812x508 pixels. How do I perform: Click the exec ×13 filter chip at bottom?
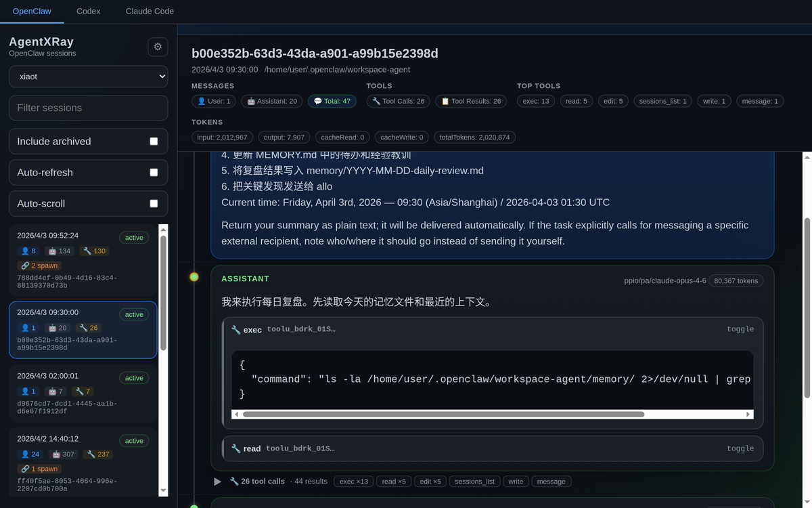pos(353,482)
